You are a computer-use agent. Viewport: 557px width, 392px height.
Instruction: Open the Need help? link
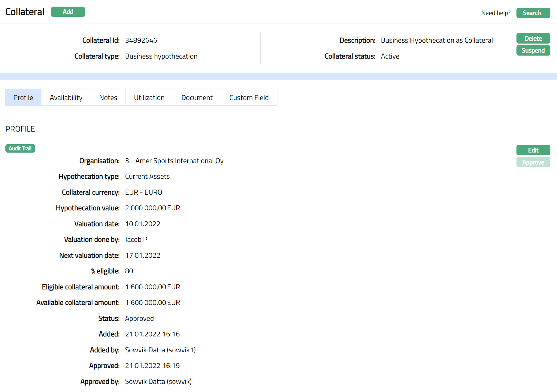click(496, 13)
